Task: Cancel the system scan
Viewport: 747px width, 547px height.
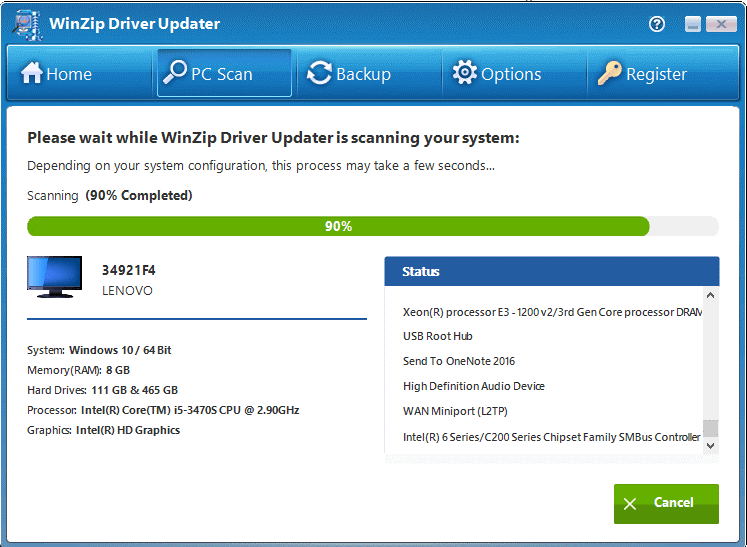Action: tap(666, 504)
